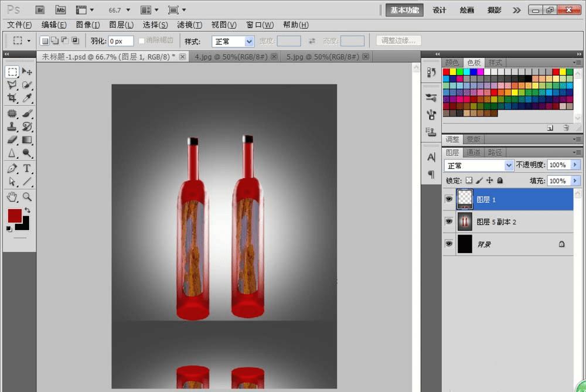Hide the 背景 layer
The height and width of the screenshot is (392, 586).
[449, 244]
